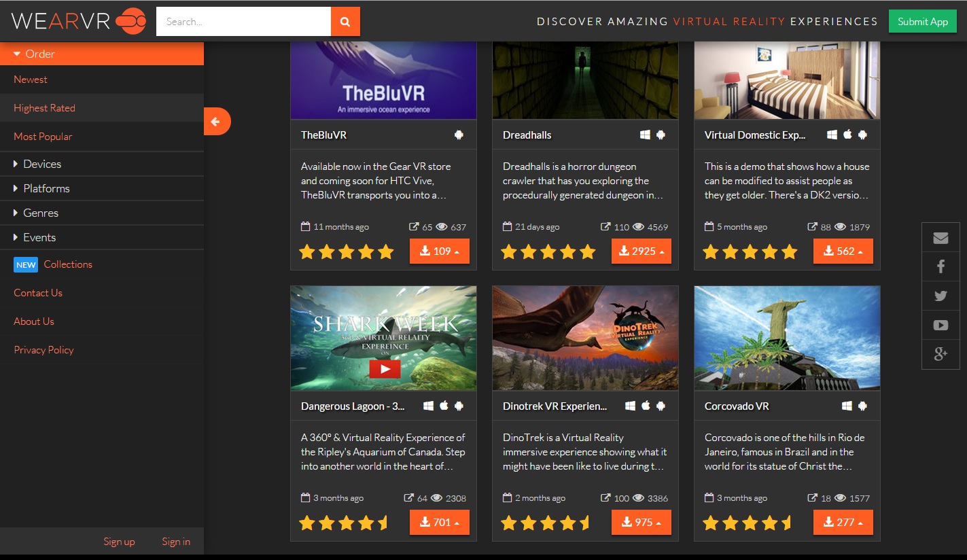The height and width of the screenshot is (560, 967).
Task: Open the Corcovado VR statue thumbnail
Action: [x=787, y=338]
